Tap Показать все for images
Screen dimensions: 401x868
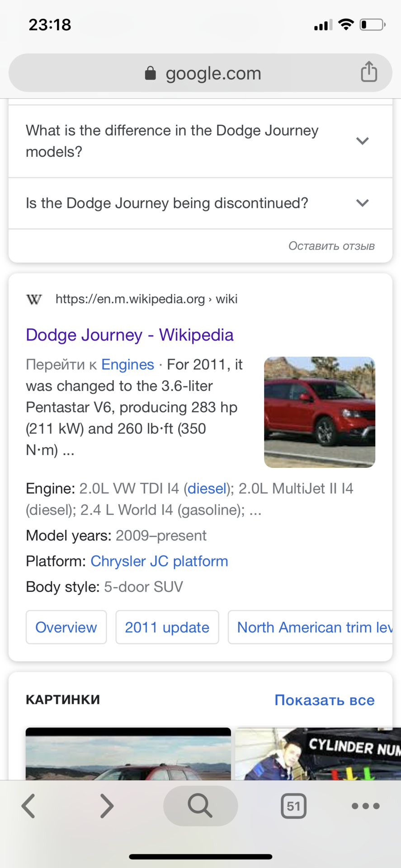pyautogui.click(x=325, y=700)
